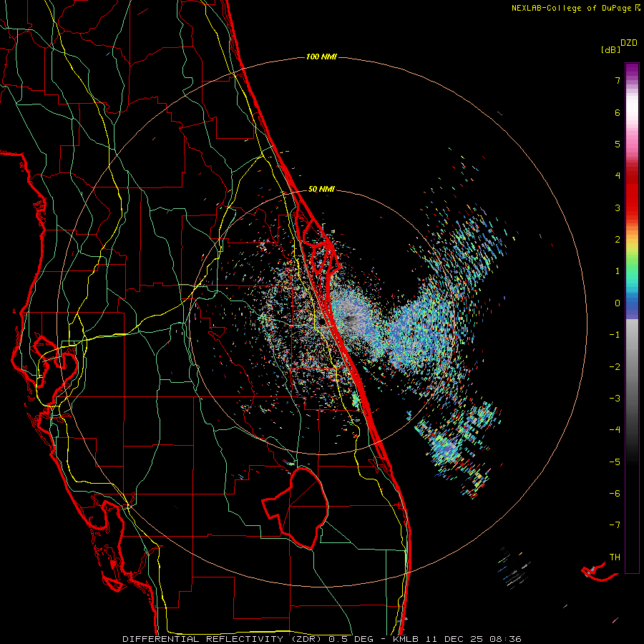Click the purple top of the color bar
The width and height of the screenshot is (644, 644).
tap(632, 70)
